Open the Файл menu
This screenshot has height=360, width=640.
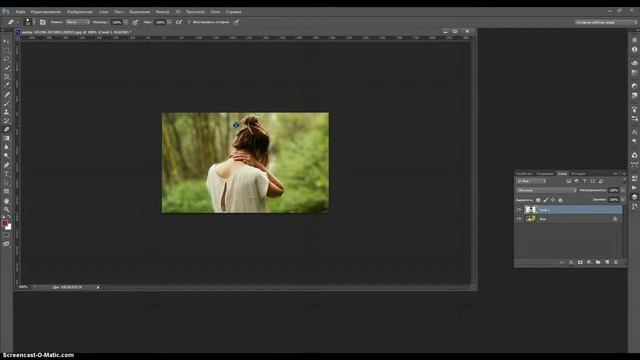pyautogui.click(x=20, y=12)
